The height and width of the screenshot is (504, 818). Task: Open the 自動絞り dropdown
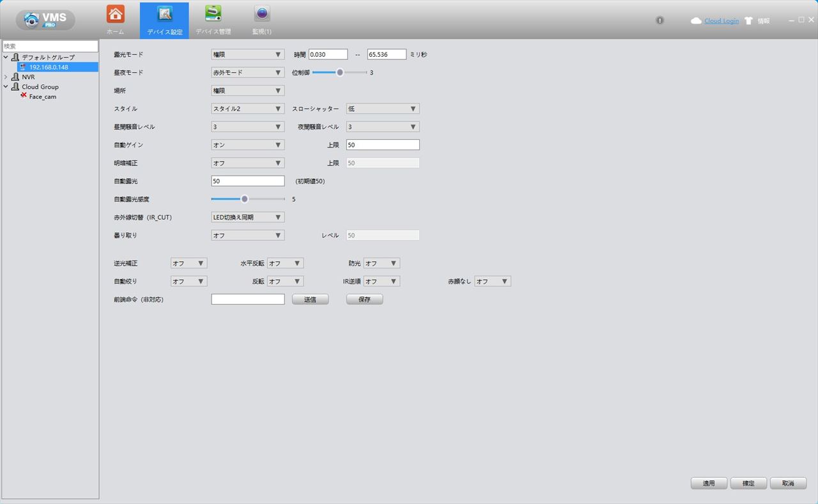[x=189, y=281]
